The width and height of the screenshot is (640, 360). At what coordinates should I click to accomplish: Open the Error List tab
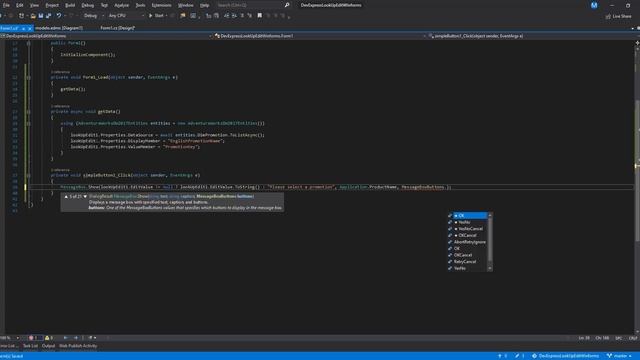[x=9, y=346]
